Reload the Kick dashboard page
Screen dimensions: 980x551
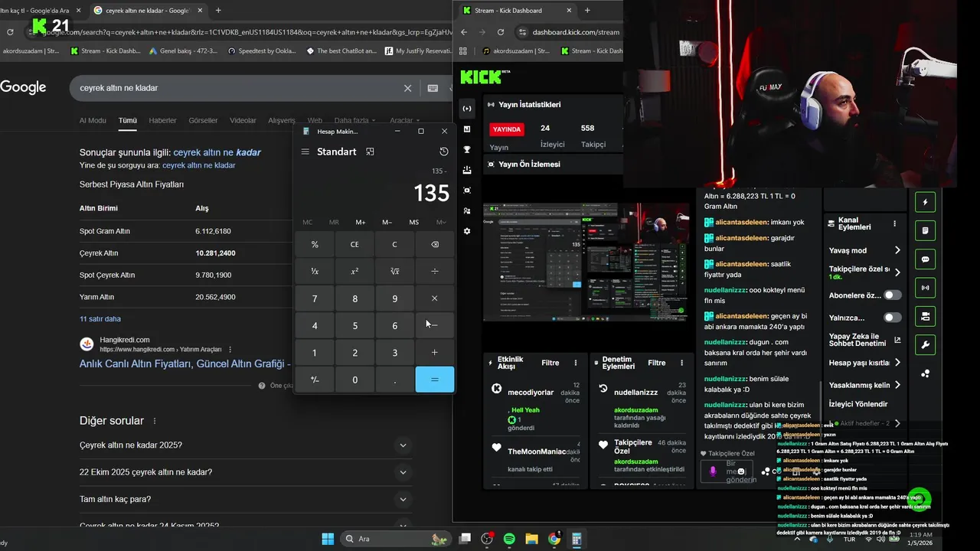pos(501,32)
